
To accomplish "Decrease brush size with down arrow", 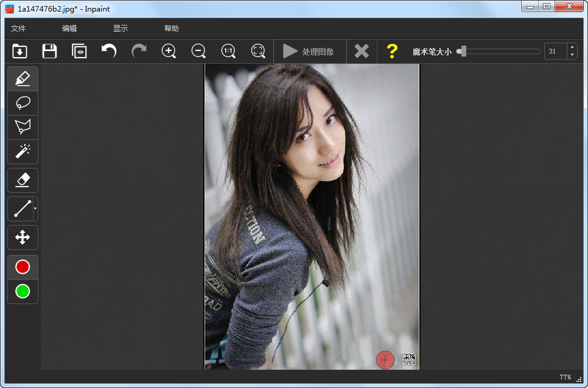I will [x=572, y=55].
